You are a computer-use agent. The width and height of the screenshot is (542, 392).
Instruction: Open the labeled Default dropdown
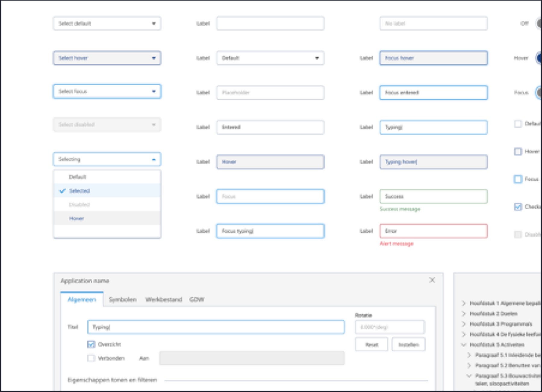point(270,58)
